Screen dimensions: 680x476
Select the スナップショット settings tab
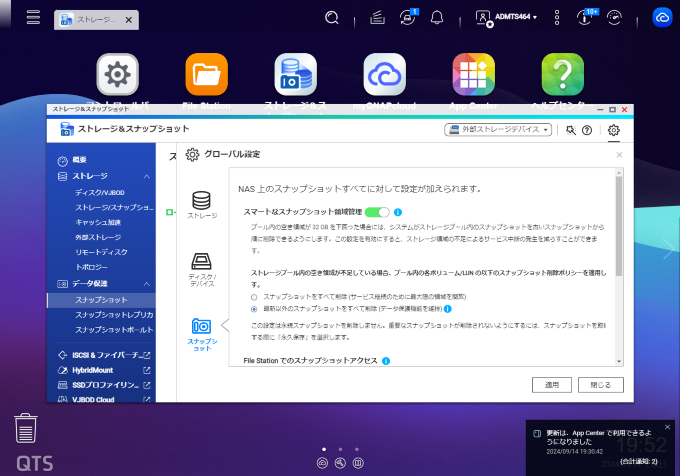pos(202,335)
